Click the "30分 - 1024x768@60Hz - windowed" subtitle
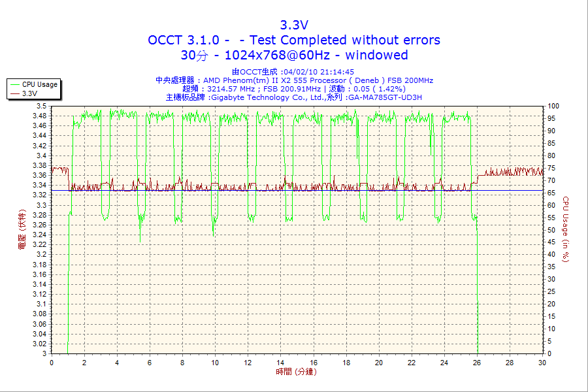Screen dimensions: 588x392 [294, 55]
